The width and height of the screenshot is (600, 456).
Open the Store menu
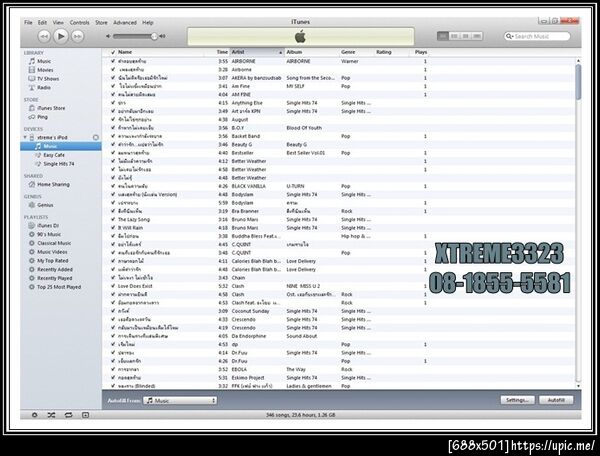click(101, 23)
